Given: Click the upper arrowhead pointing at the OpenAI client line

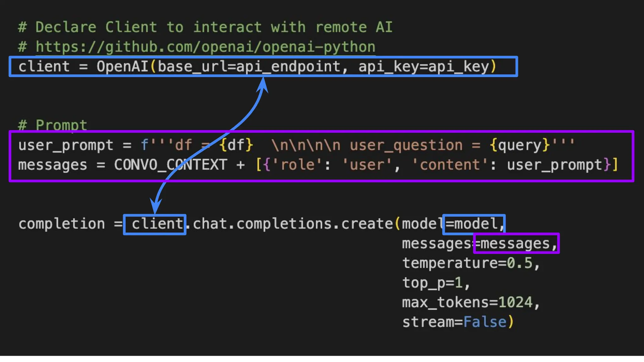Looking at the screenshot, I should click(x=263, y=84).
